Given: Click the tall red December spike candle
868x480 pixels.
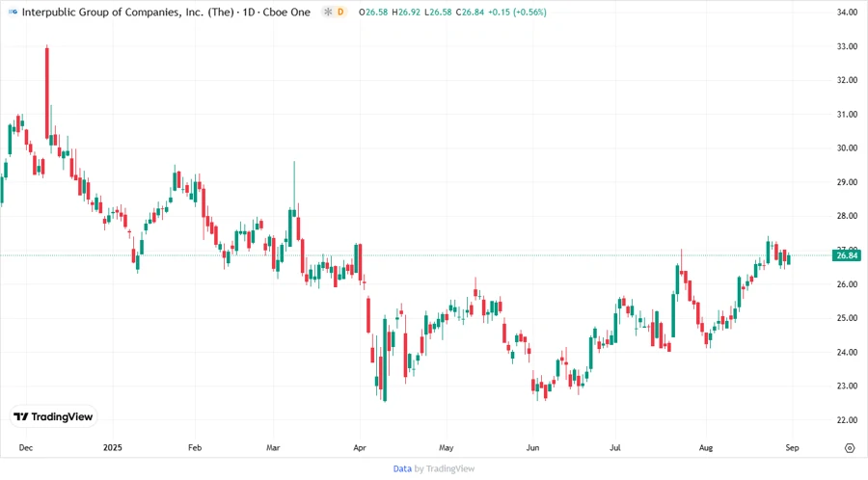Looking at the screenshot, I should click(47, 93).
